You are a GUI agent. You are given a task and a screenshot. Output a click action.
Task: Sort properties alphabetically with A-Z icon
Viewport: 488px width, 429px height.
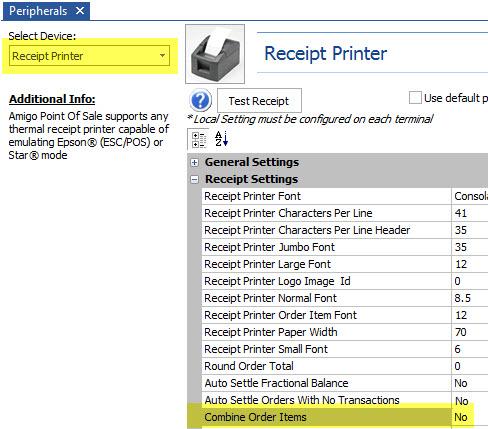pyautogui.click(x=221, y=139)
